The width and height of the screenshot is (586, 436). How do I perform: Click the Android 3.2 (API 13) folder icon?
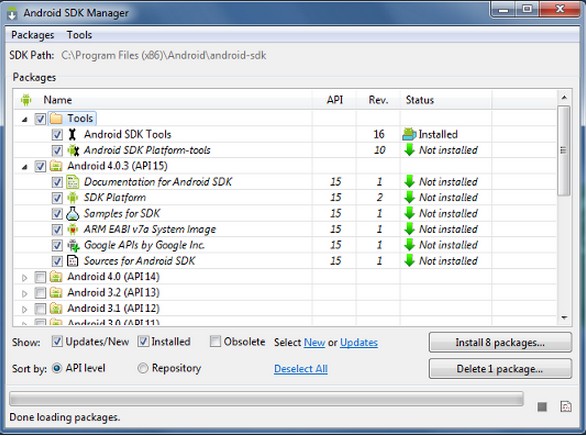56,293
